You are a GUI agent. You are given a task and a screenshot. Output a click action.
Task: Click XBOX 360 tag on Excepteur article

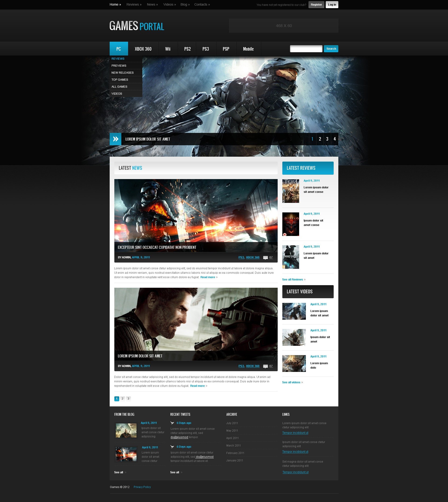tap(252, 257)
